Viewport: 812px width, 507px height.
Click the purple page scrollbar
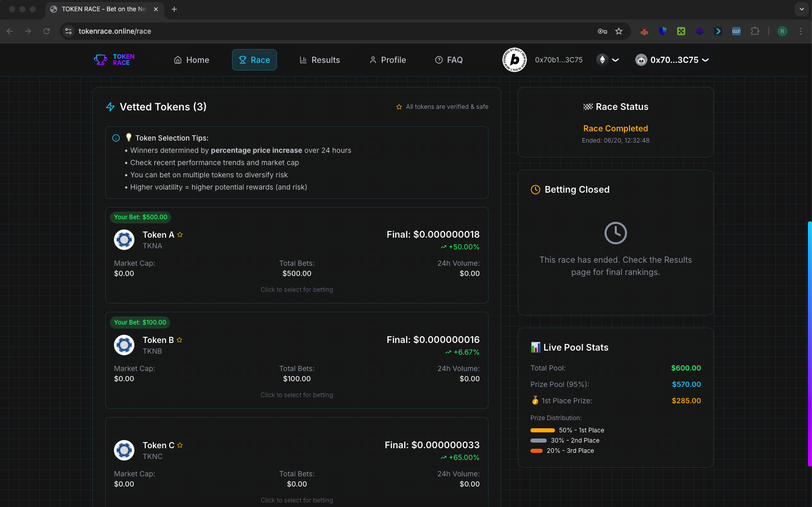pyautogui.click(x=810, y=343)
